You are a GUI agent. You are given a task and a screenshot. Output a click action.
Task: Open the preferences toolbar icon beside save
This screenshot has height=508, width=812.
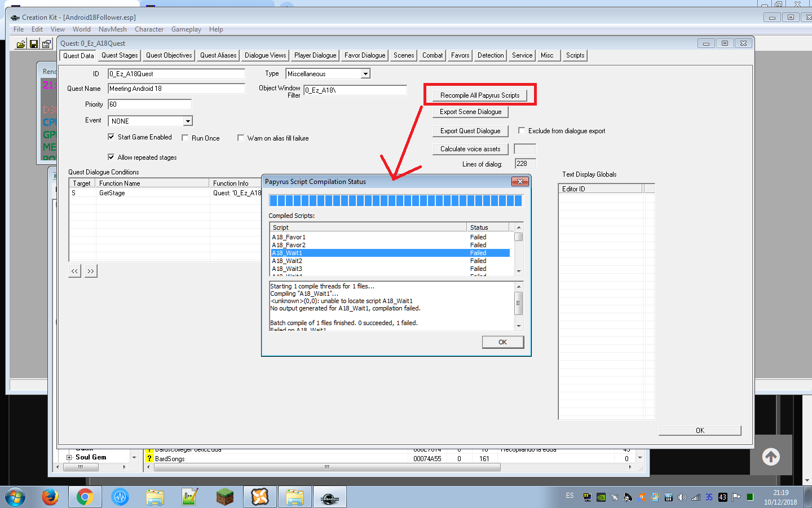point(47,43)
